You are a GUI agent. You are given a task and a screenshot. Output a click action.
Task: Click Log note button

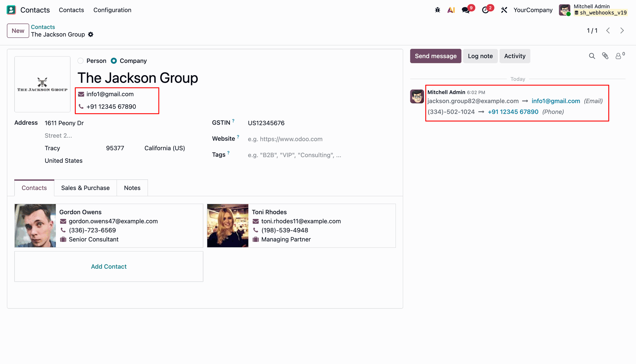[480, 56]
